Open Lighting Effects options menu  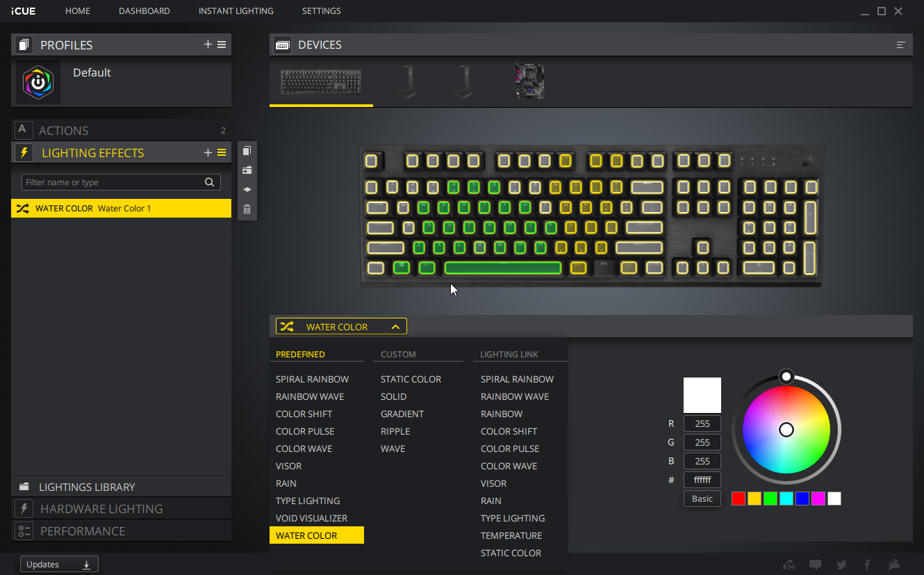tap(222, 152)
